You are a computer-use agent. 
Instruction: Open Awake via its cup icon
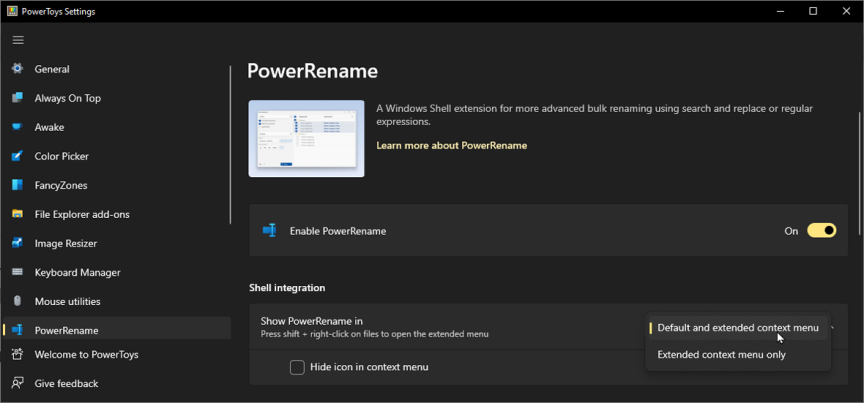tap(17, 127)
